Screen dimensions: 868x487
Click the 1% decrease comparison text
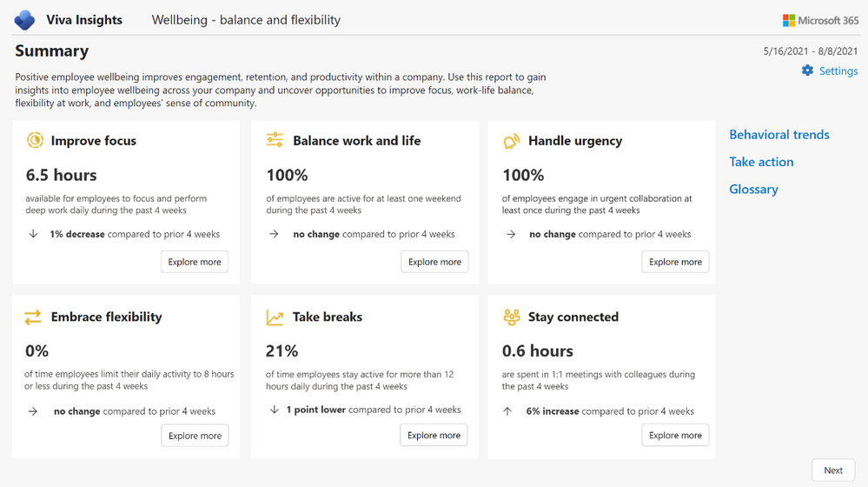pos(135,234)
